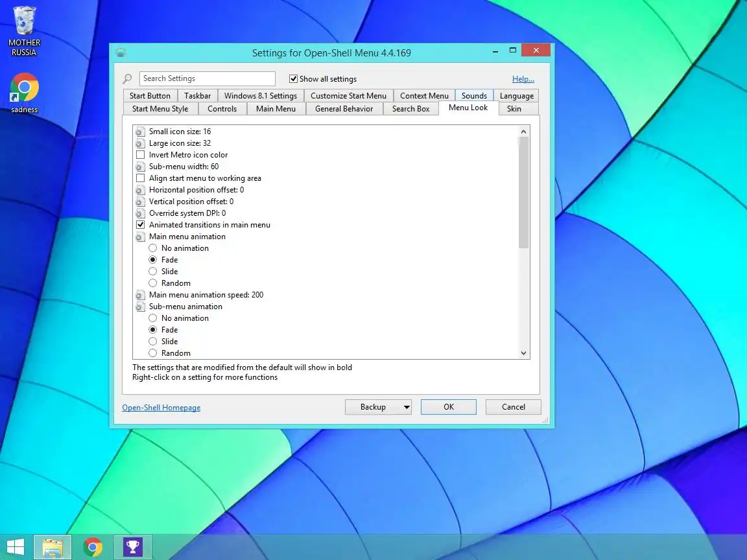Viewport: 747px width, 560px height.
Task: Switch to the Context Menu tab
Action: click(x=424, y=96)
